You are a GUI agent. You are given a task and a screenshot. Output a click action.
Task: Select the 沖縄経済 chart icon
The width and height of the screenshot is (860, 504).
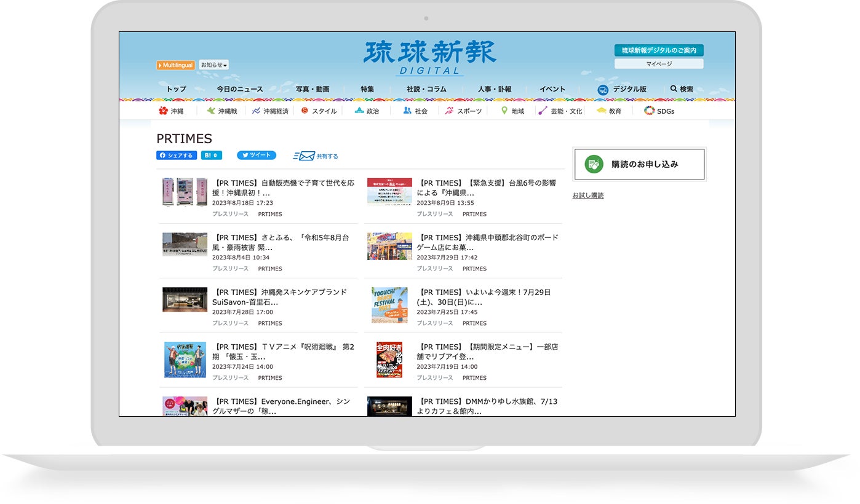[x=257, y=111]
